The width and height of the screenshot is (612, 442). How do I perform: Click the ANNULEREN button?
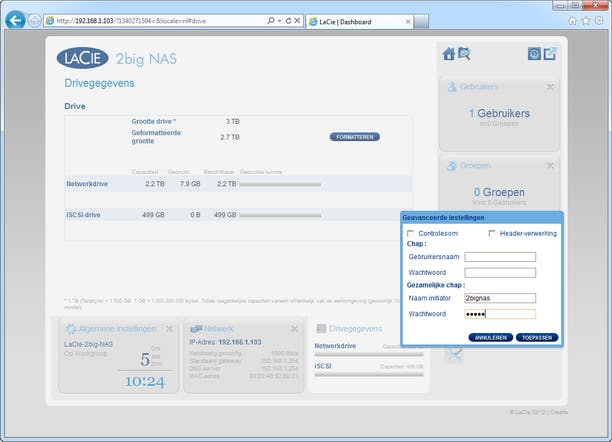[491, 338]
